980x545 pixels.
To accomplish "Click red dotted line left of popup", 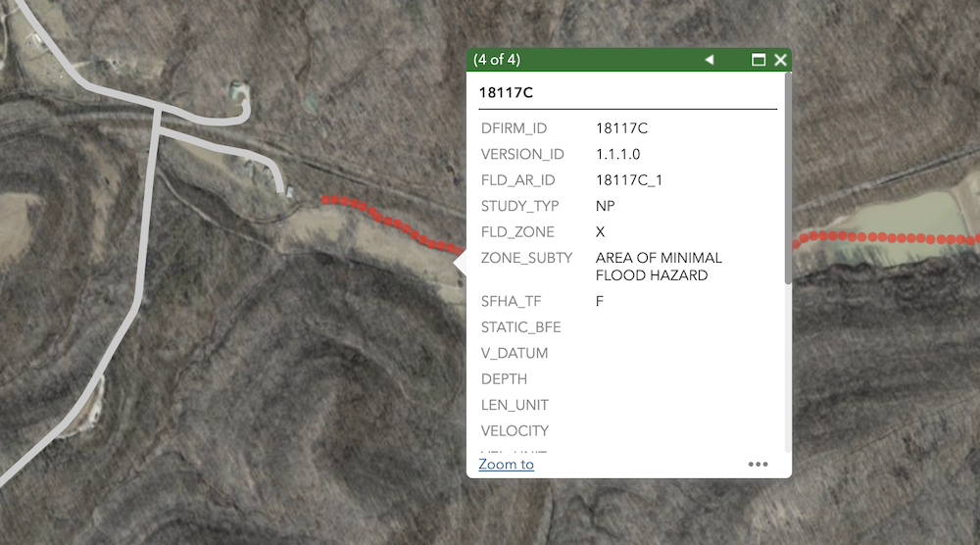I will coord(392,220).
